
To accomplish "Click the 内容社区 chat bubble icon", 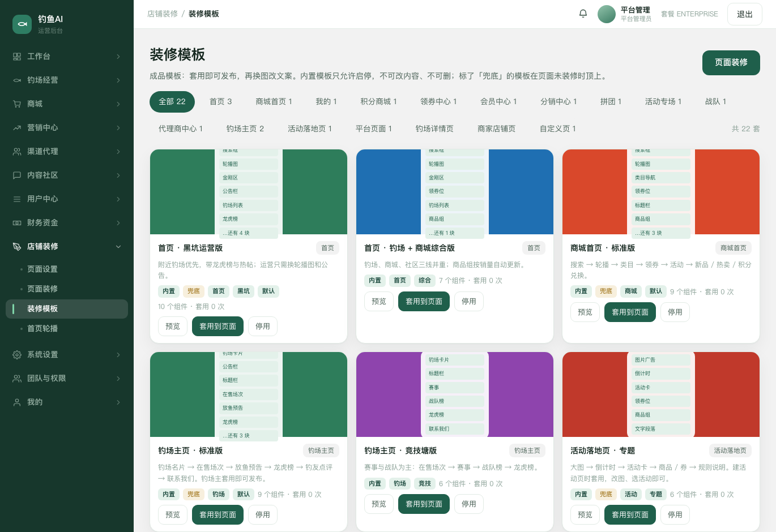I will pos(17,175).
